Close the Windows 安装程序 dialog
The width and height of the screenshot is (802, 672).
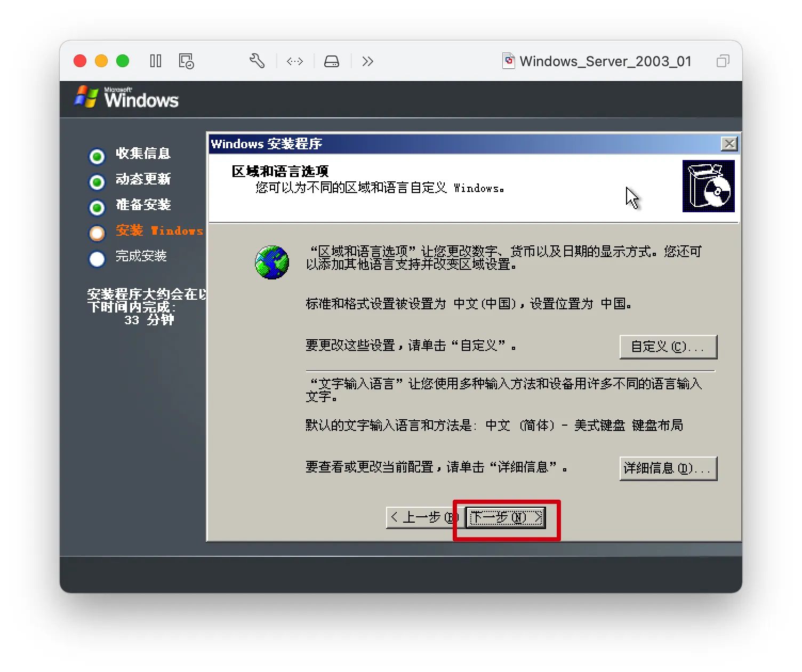tap(729, 143)
